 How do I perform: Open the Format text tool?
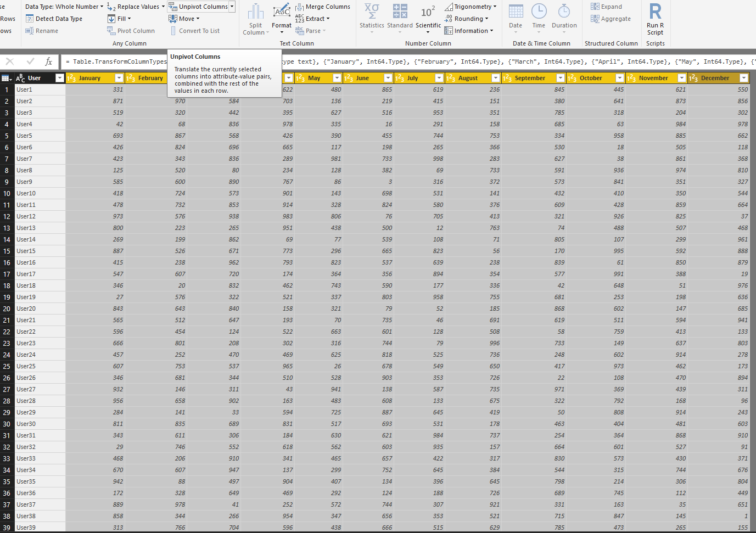(282, 20)
